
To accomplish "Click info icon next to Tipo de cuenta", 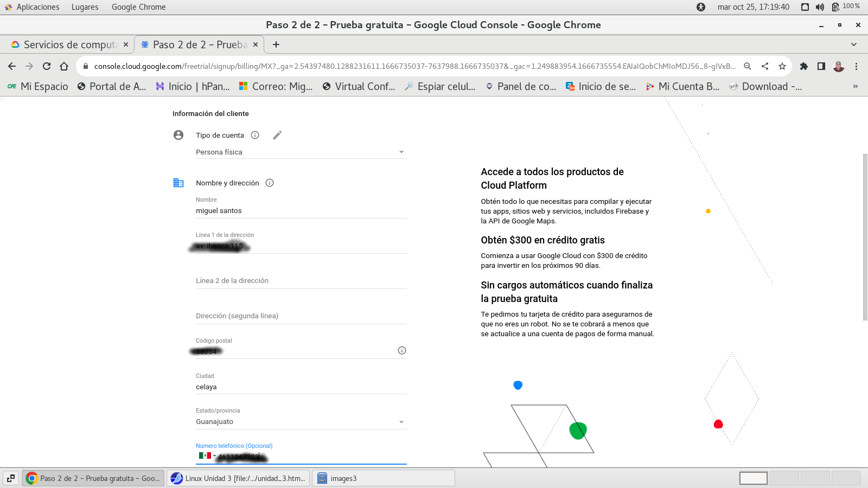I will pyautogui.click(x=255, y=135).
